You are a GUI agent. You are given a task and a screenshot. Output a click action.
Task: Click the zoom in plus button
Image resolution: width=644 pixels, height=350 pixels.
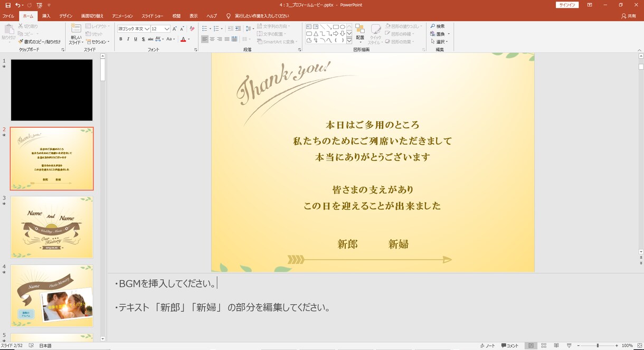point(617,345)
